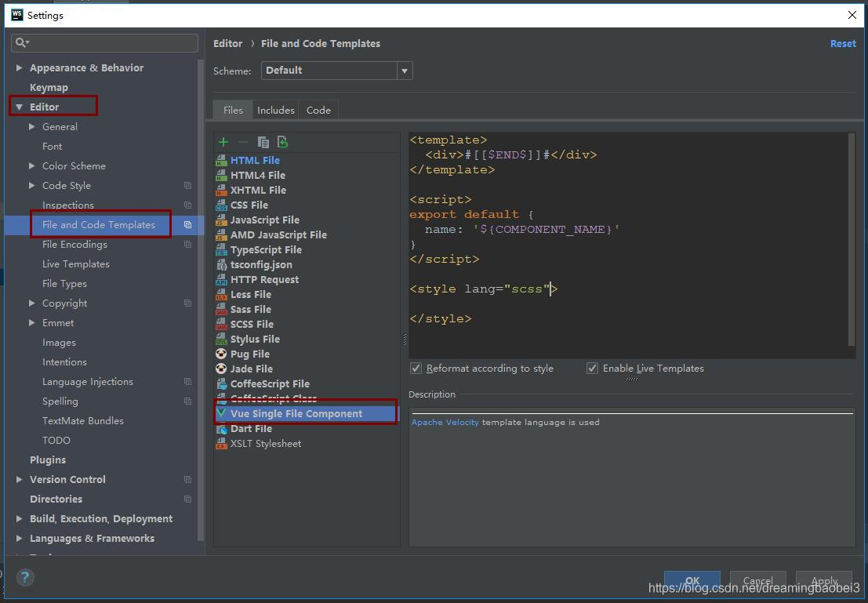This screenshot has width=868, height=603.
Task: Click the Dart File icon
Action: pos(221,429)
